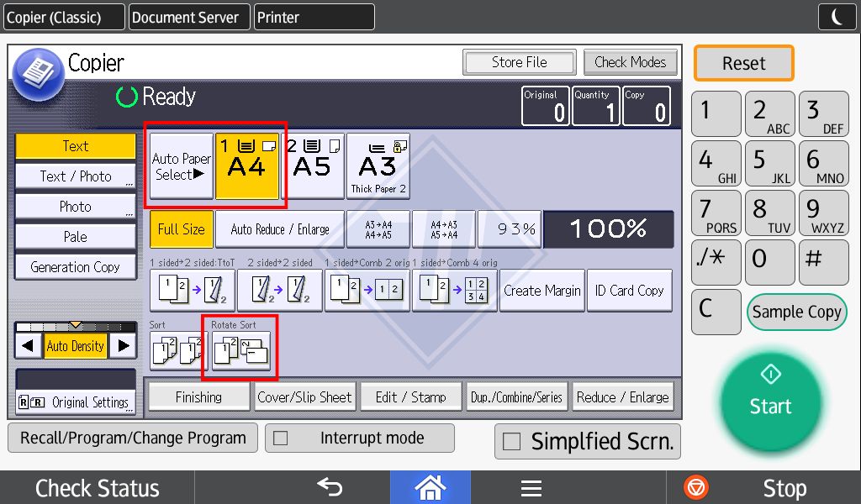Select 1 sided combine 4 originals icon
The width and height of the screenshot is (861, 504).
[x=454, y=291]
